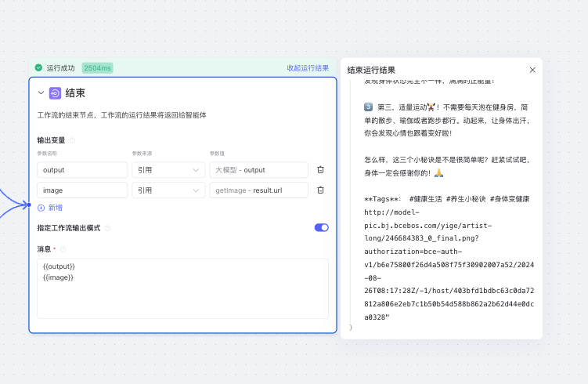Click the help icon next to 指定工作流输出模式
This screenshot has width=588, height=384.
click(x=108, y=228)
